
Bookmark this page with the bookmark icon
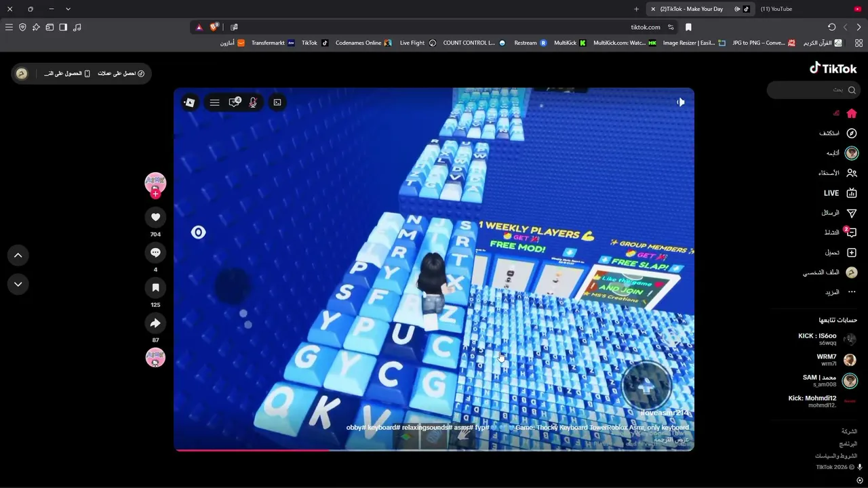[688, 27]
